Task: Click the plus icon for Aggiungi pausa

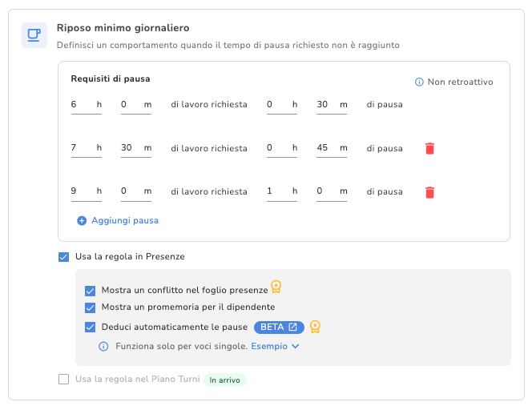Action: coord(82,220)
